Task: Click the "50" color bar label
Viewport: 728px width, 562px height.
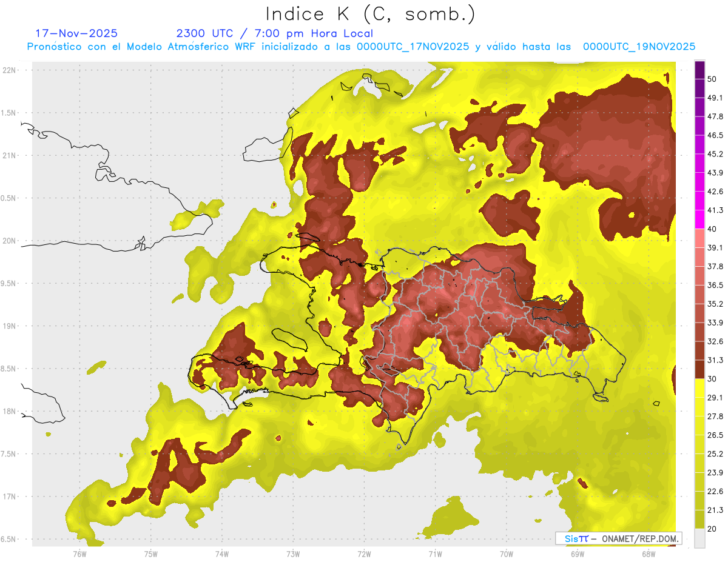Action: click(712, 79)
